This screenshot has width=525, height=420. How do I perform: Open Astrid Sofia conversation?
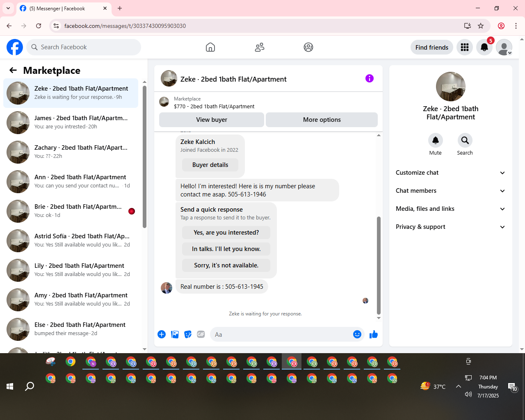coord(71,241)
